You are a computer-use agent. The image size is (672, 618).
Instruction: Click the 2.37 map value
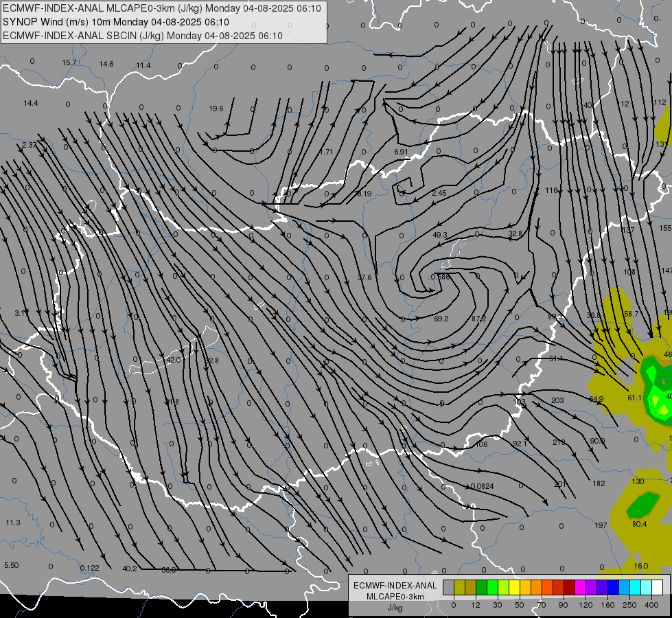tap(30, 145)
